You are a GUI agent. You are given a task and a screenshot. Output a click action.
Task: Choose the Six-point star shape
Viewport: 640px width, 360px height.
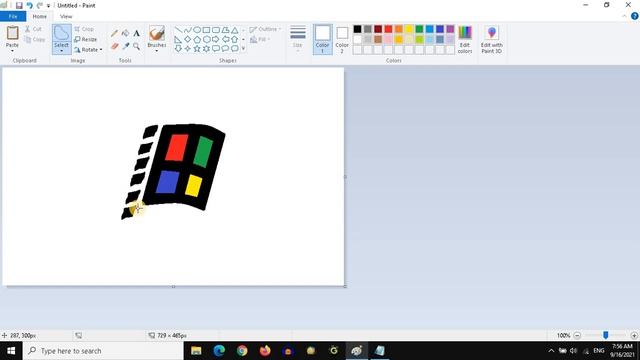point(207,49)
